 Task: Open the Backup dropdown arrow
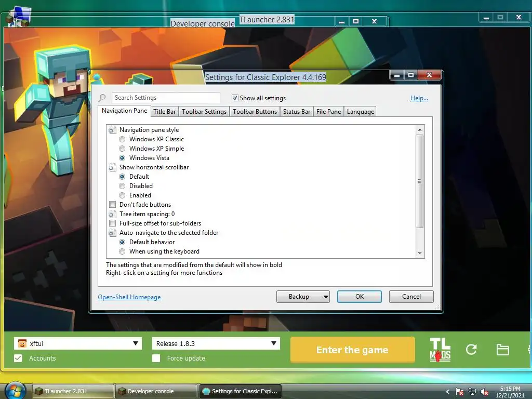[x=326, y=297]
